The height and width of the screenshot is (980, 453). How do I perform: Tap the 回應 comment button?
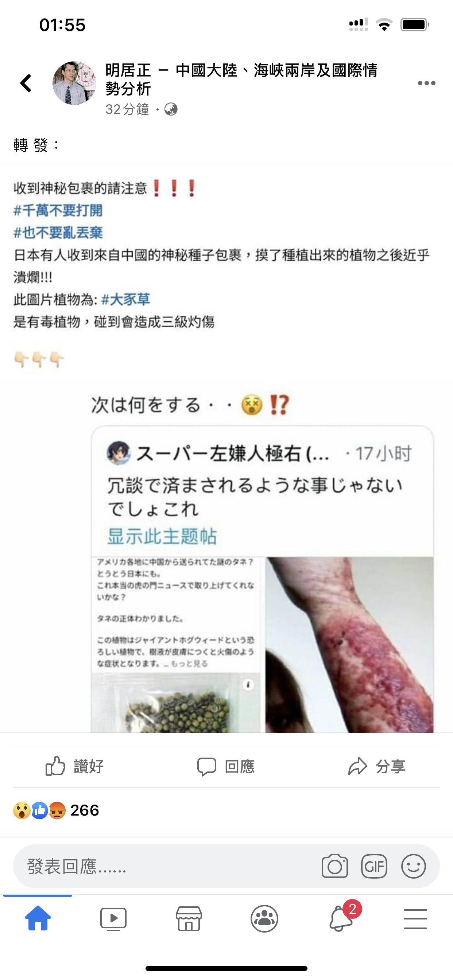point(226,766)
